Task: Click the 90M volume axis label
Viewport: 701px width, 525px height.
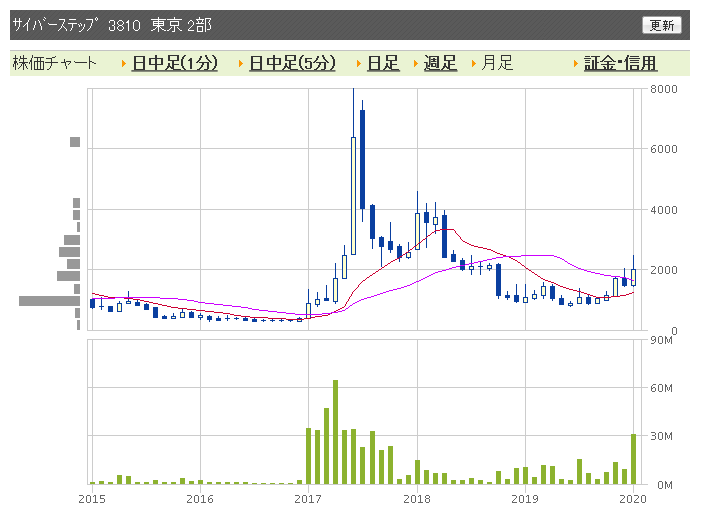Action: pos(661,340)
